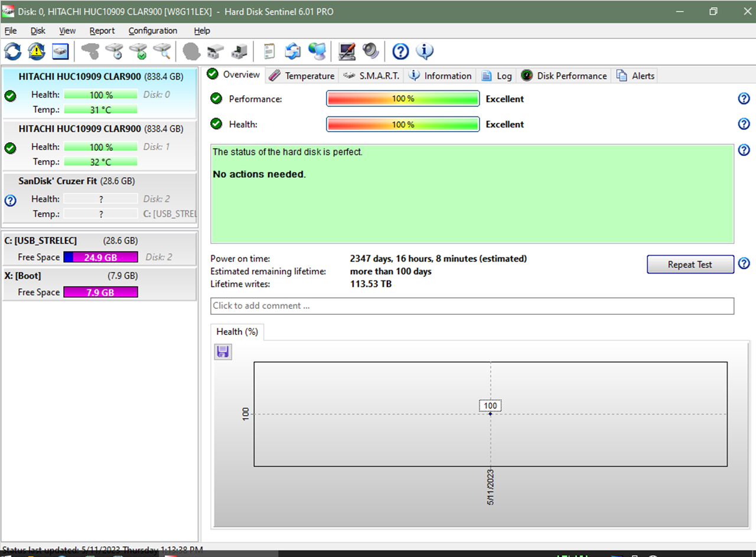756x557 pixels.
Task: Click the C: USB_STRELEC free space bar
Action: (100, 258)
